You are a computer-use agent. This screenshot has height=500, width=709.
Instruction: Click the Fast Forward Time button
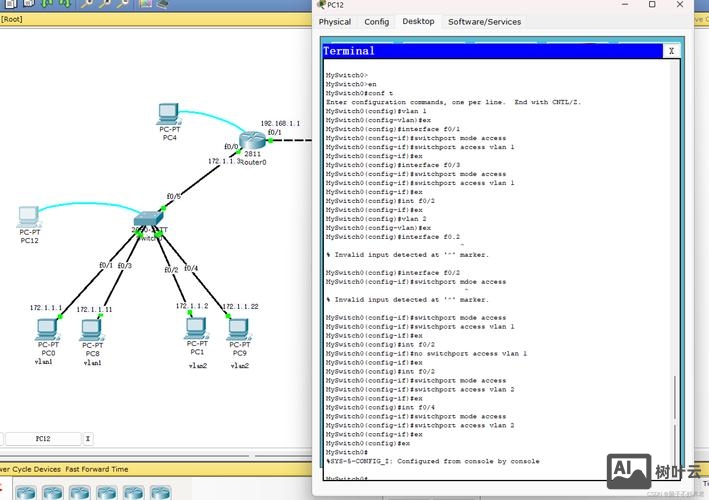pyautogui.click(x=97, y=468)
